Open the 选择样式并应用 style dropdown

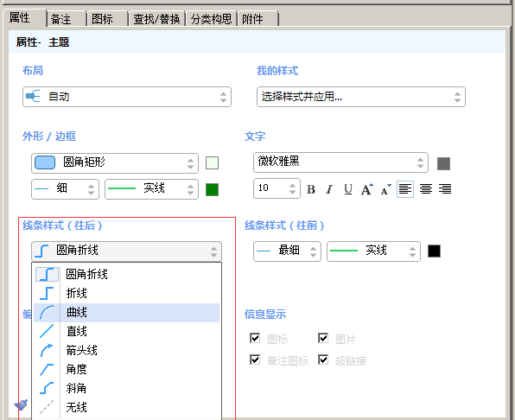[x=361, y=97]
